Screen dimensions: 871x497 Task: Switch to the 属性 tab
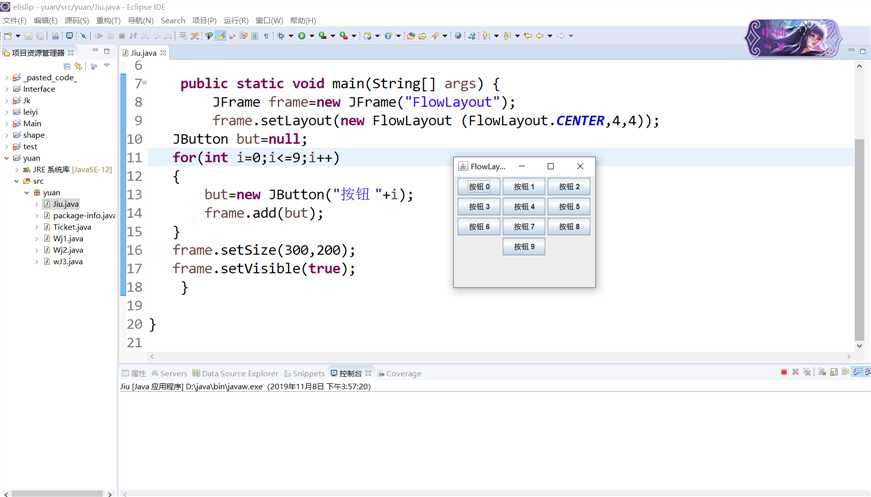click(x=134, y=373)
